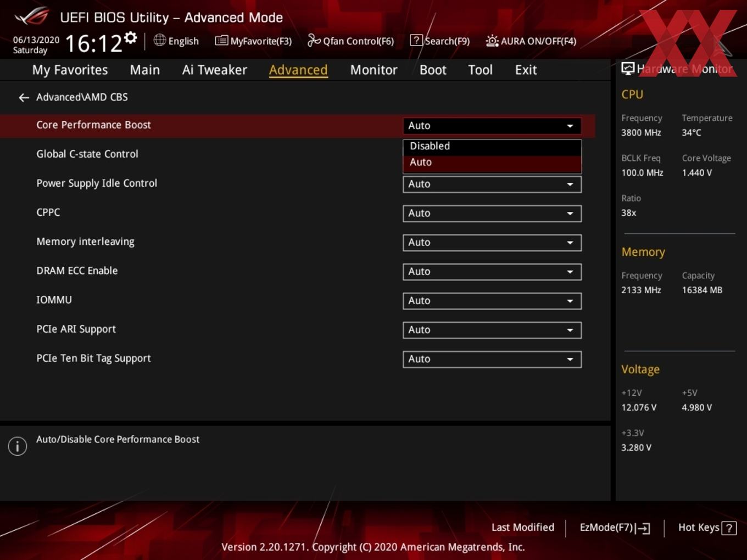Click the Hardware Monitor screen icon

pos(628,69)
